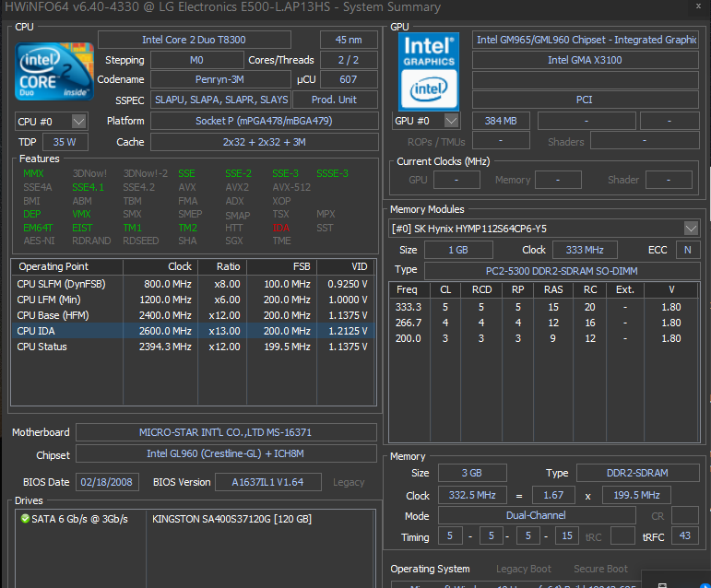
Task: Click the µCU 607 field
Action: (x=349, y=80)
